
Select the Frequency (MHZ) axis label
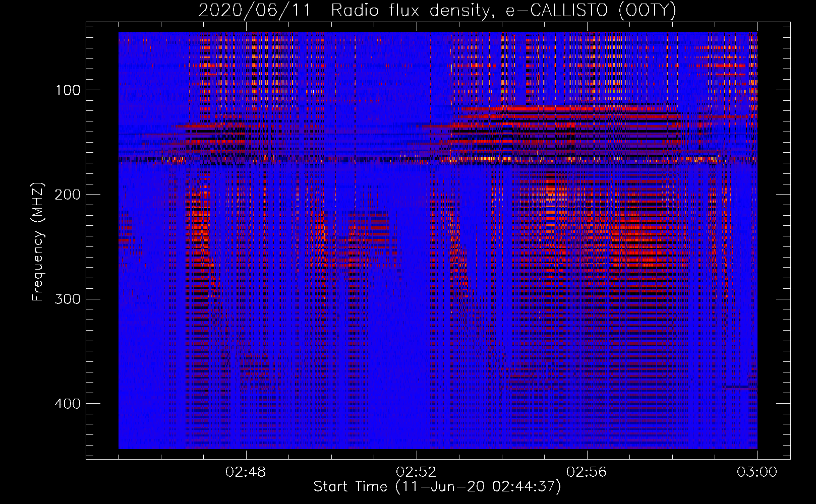pyautogui.click(x=38, y=242)
